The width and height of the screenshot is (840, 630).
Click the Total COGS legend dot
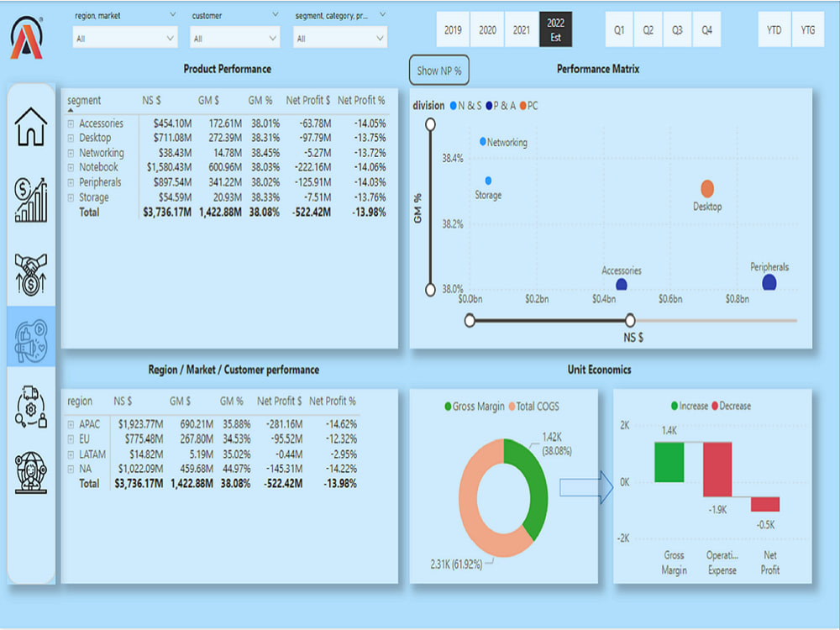512,407
